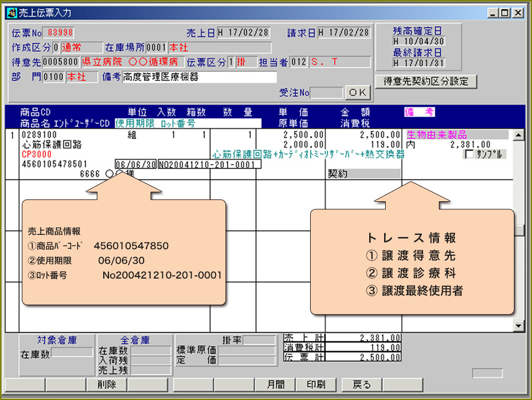
Task: Open 得意先契約区分設定 settings
Action: coord(426,81)
